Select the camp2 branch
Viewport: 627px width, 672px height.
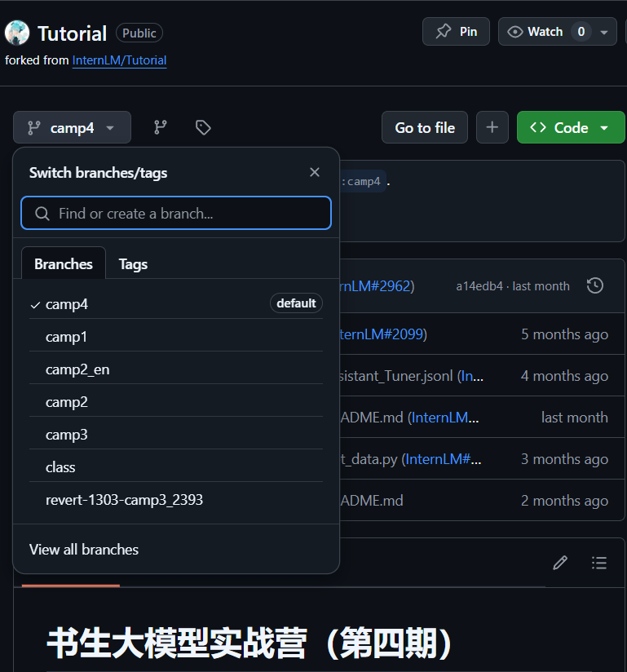coord(176,402)
